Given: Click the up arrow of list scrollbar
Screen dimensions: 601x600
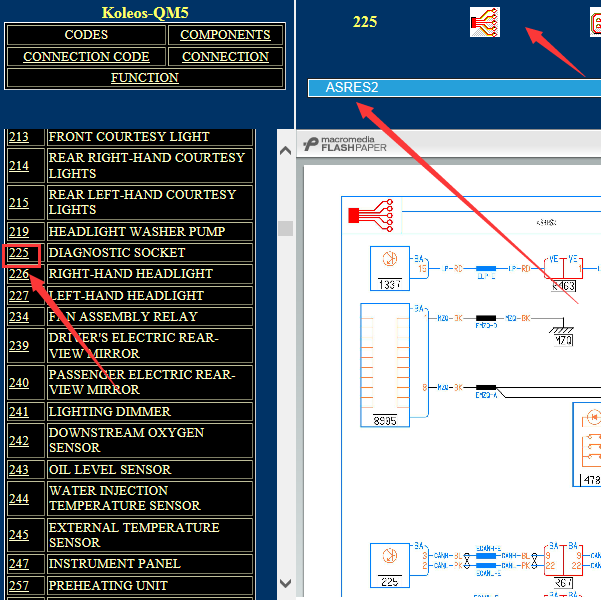Looking at the screenshot, I should [x=285, y=151].
